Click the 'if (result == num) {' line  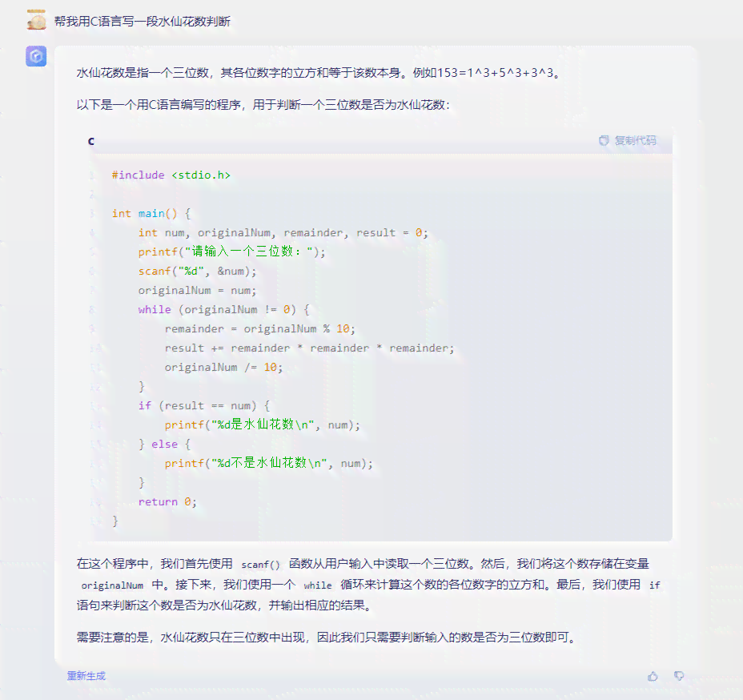[x=203, y=406]
